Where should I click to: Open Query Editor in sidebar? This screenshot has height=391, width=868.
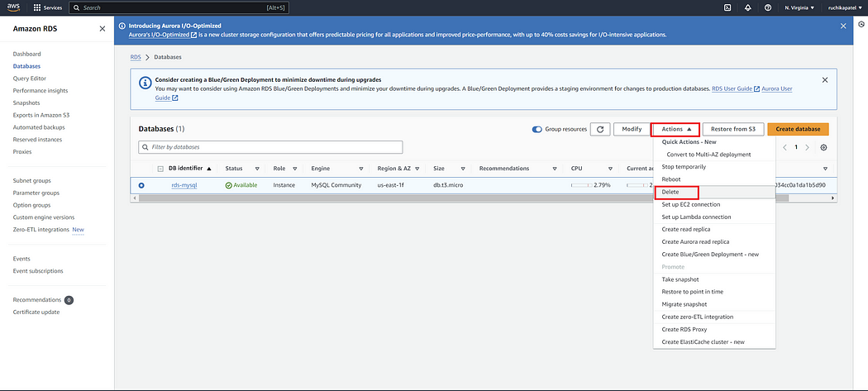(29, 78)
